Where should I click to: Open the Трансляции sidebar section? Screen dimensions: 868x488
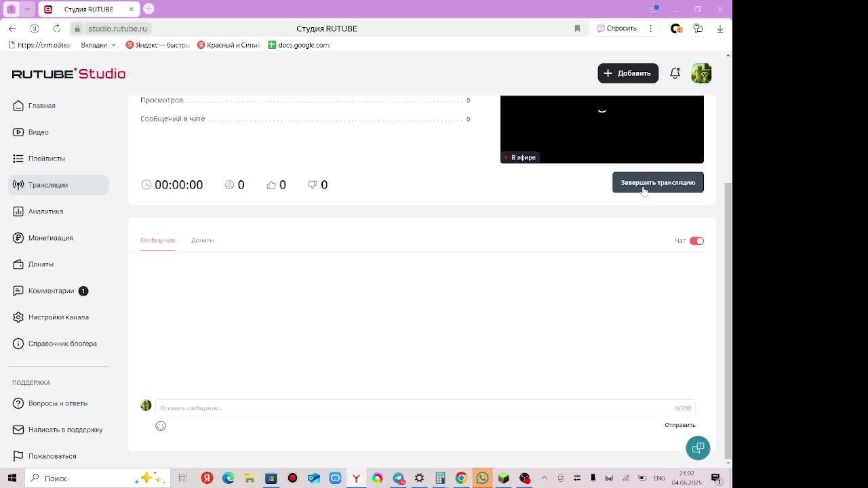tap(58, 185)
